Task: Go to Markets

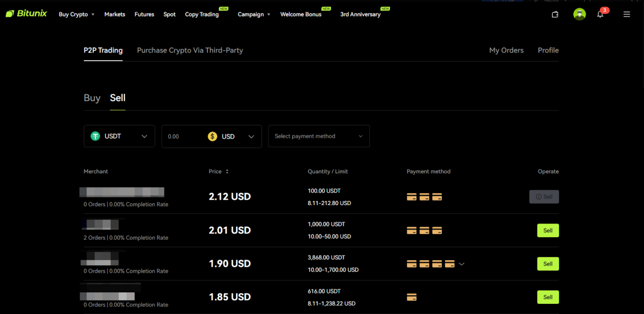Action: click(x=115, y=15)
